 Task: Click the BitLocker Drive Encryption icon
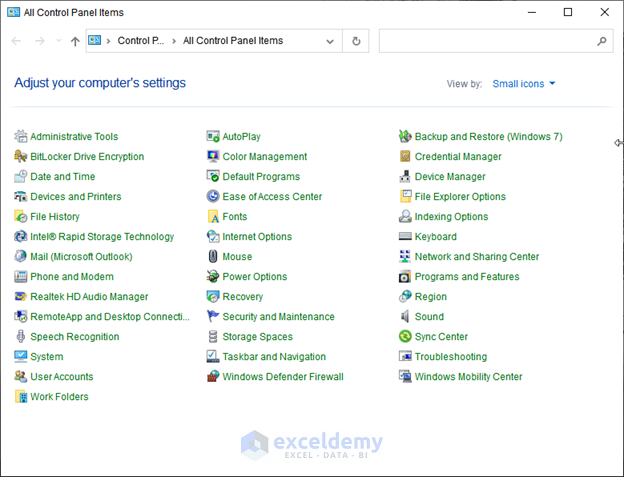coord(21,157)
